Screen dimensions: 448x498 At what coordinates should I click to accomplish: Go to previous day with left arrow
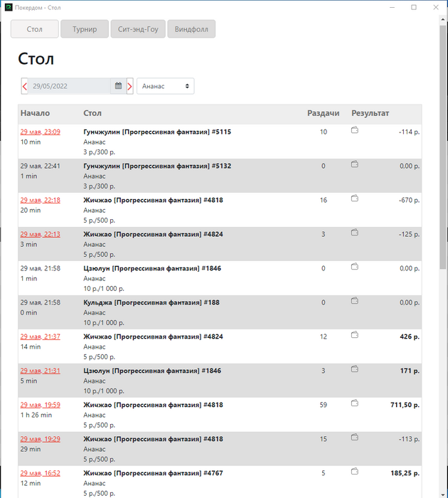(x=25, y=86)
